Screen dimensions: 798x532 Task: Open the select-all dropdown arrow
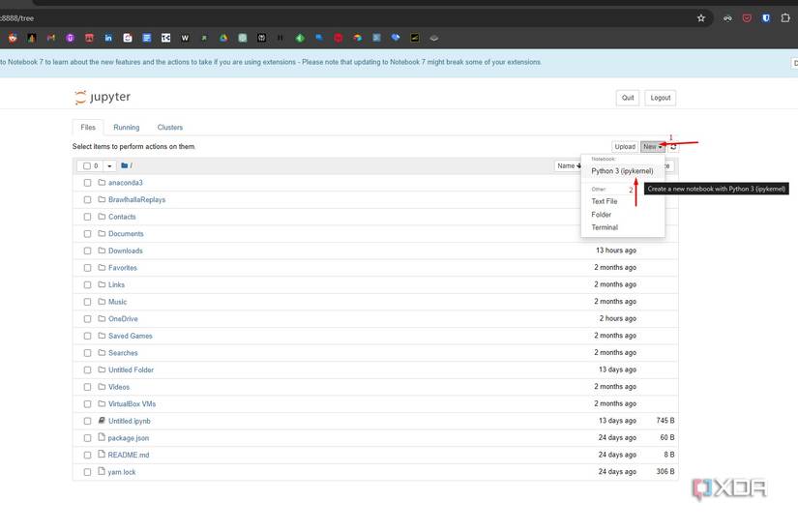pos(109,166)
